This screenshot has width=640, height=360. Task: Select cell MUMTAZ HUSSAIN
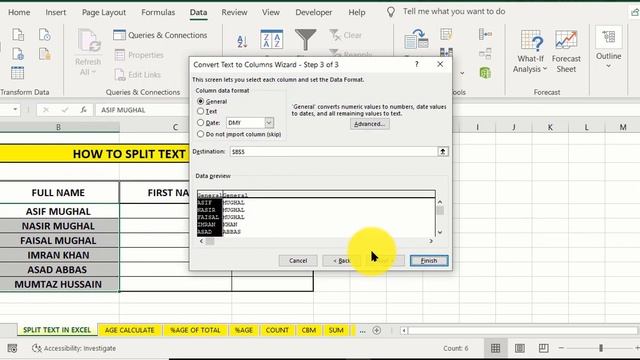[58, 284]
